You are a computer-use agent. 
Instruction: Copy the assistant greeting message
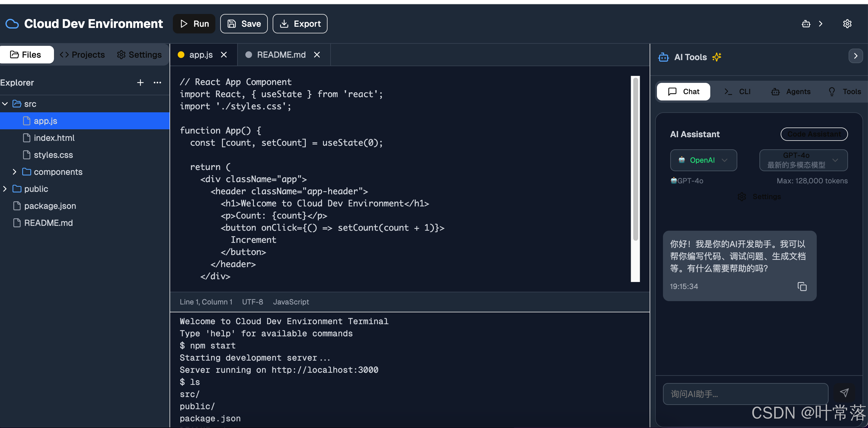tap(802, 287)
